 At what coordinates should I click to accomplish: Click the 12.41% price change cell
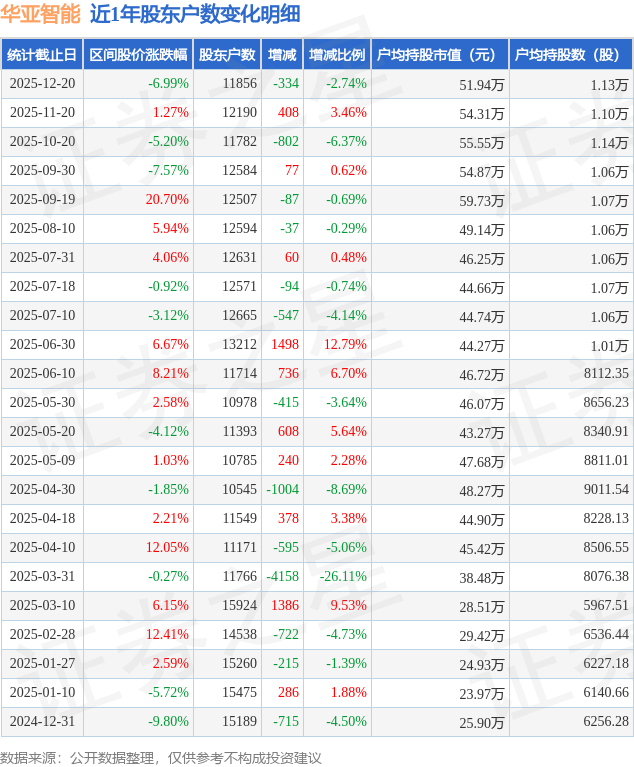[x=167, y=635]
